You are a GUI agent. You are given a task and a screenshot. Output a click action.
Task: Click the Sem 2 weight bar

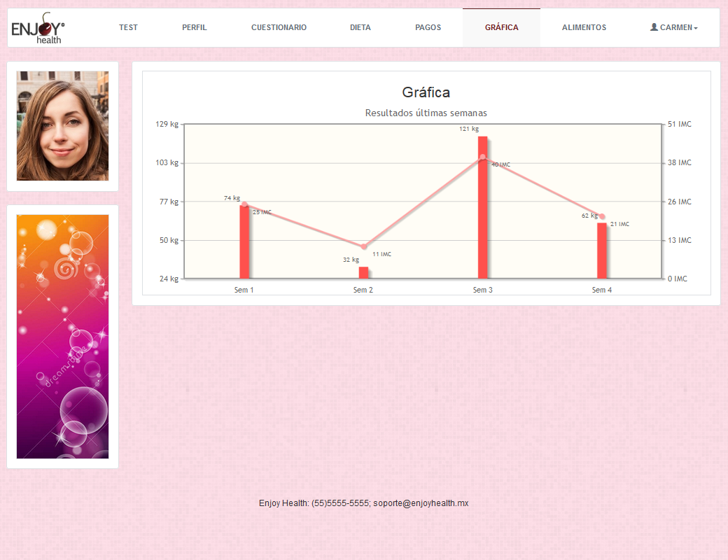[x=363, y=273]
